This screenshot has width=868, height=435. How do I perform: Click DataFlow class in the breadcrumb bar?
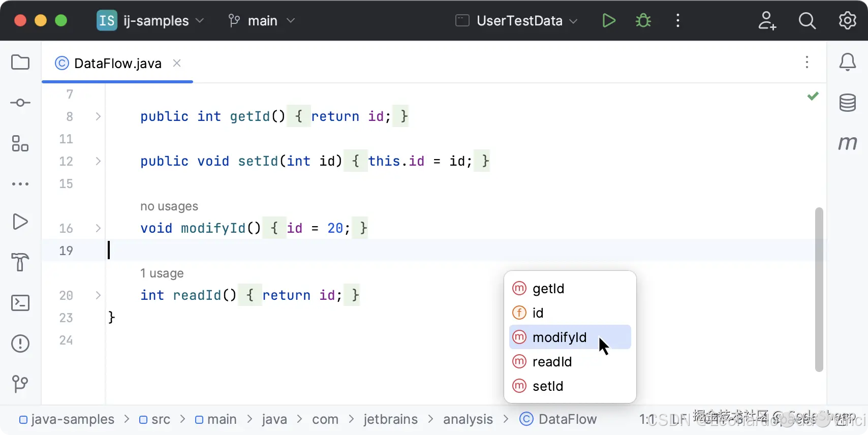pos(558,419)
